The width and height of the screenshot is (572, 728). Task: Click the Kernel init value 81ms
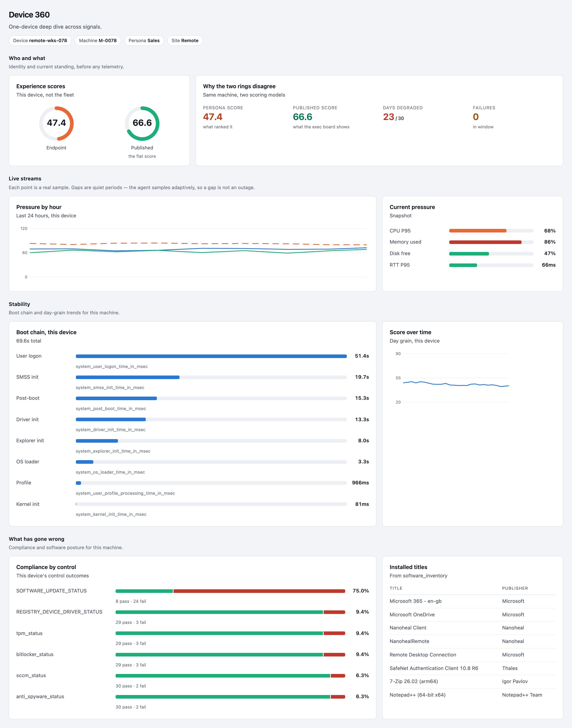click(362, 504)
